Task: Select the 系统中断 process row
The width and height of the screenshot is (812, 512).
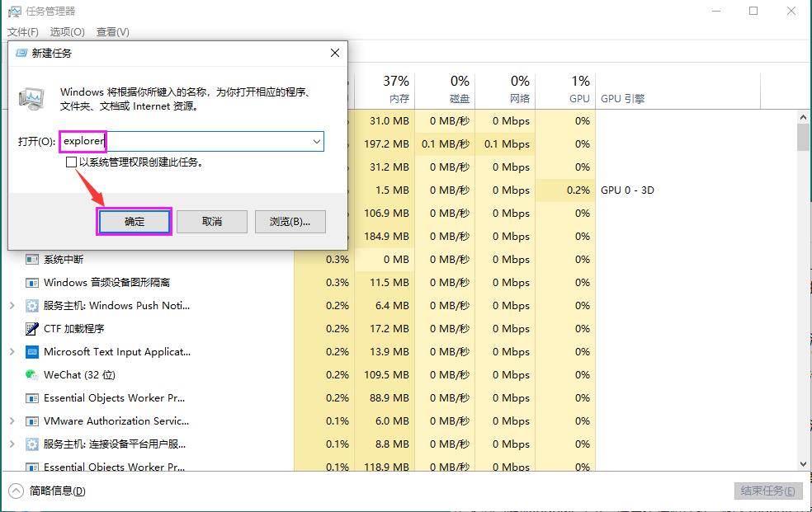Action: (x=399, y=260)
